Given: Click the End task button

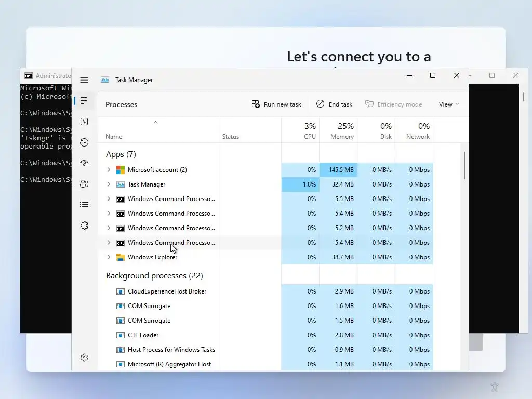Looking at the screenshot, I should pyautogui.click(x=334, y=104).
